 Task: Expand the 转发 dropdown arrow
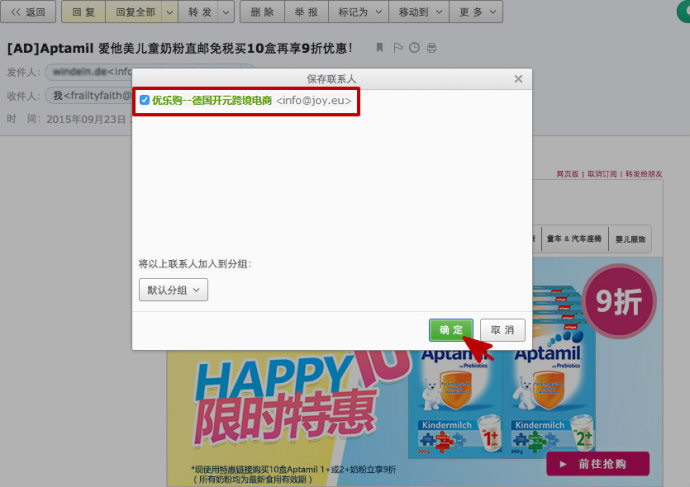[x=226, y=12]
